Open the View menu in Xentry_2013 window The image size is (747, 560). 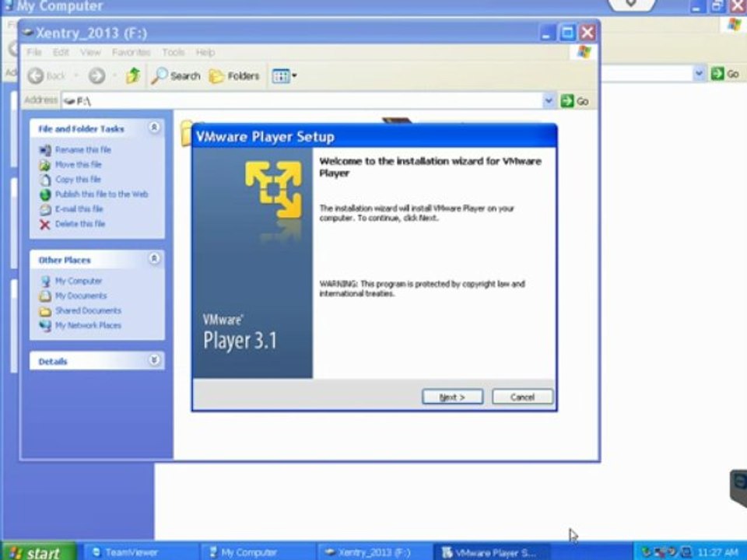click(x=90, y=52)
